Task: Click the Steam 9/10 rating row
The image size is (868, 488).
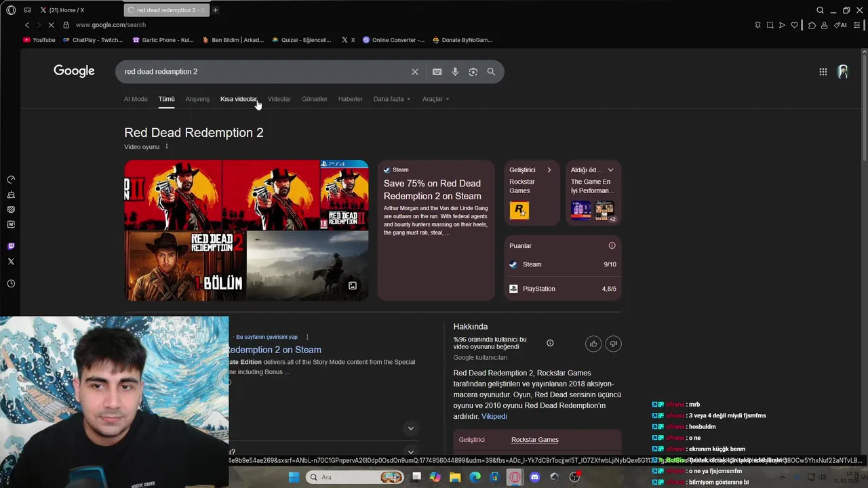Action: pos(563,264)
